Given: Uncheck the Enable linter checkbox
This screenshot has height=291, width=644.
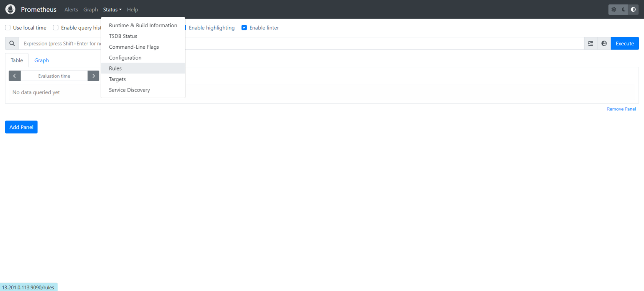Looking at the screenshot, I should point(244,28).
